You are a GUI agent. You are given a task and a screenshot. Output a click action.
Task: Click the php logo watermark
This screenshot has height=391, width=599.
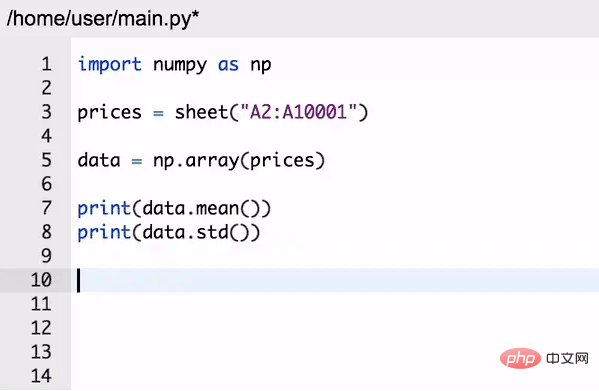(520, 358)
